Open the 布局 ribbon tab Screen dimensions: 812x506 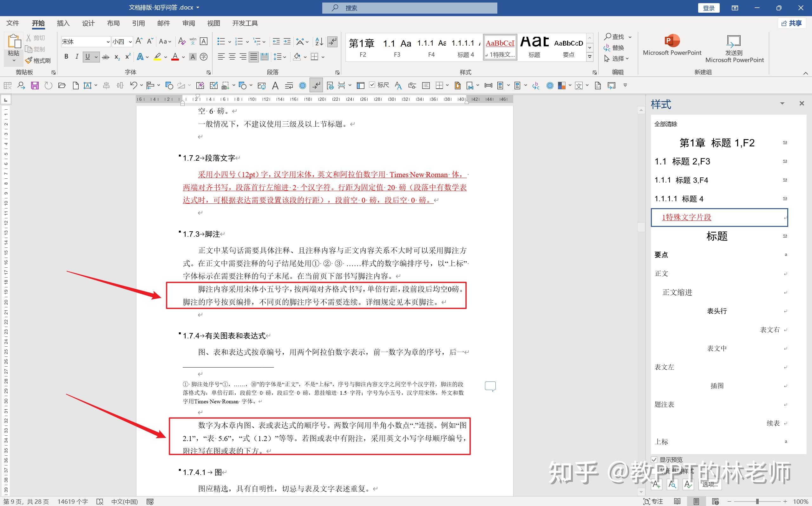113,23
